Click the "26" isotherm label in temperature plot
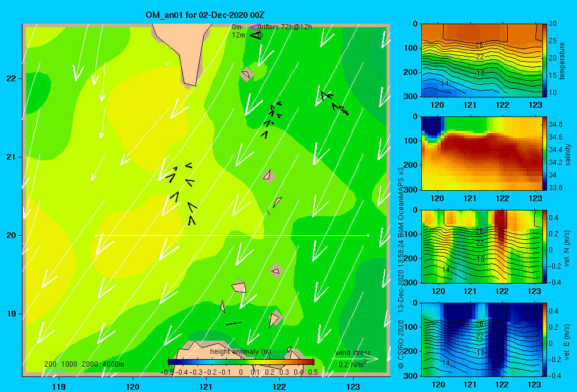This screenshot has height=392, width=577. click(479, 45)
